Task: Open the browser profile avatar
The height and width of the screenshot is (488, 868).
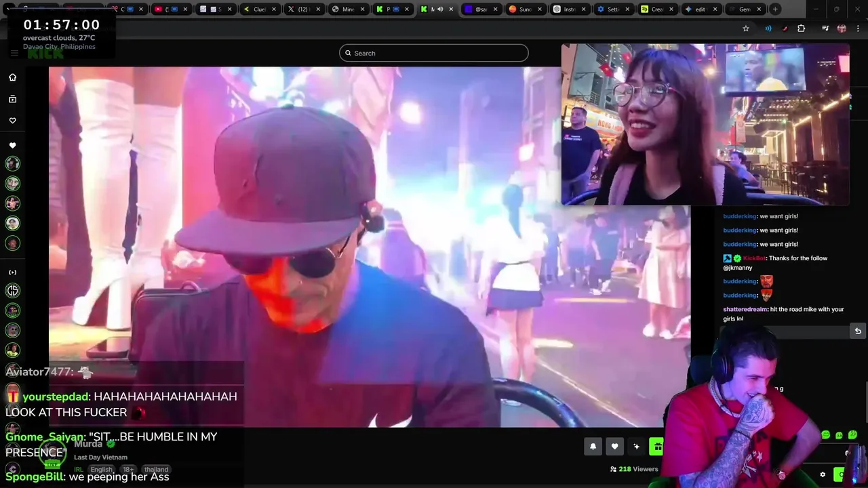Action: 842,28
